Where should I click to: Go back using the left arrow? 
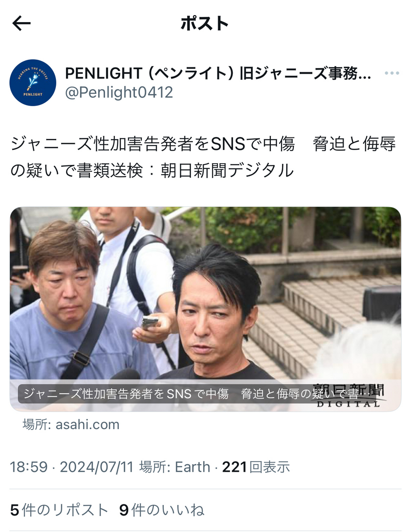[x=21, y=24]
